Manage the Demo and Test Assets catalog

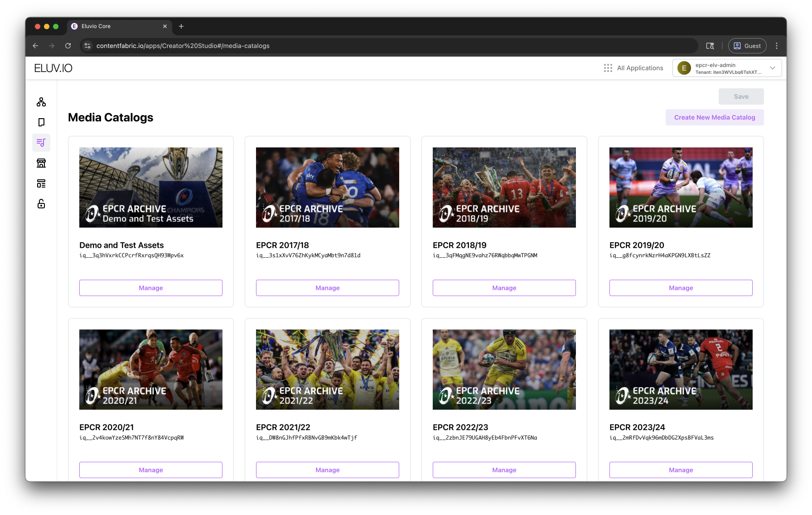pos(150,288)
